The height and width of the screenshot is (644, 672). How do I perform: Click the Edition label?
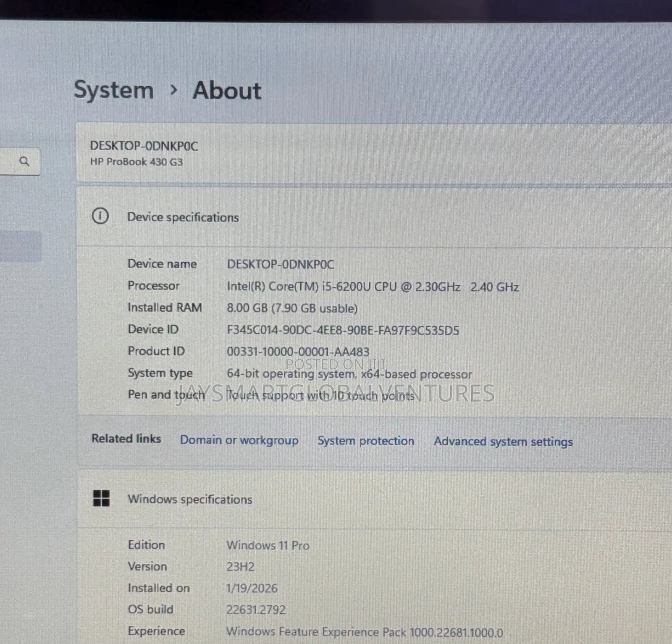146,545
